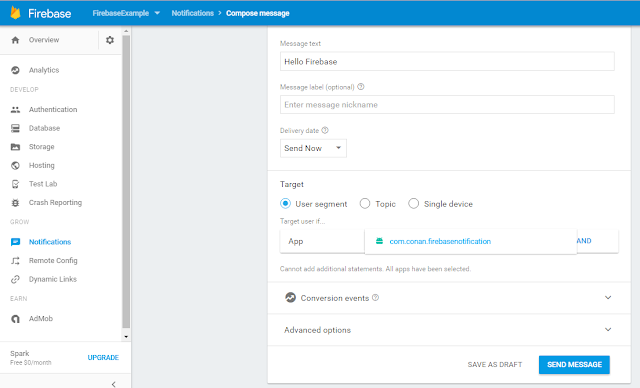640x388 pixels.
Task: Click the Send Message button
Action: pyautogui.click(x=574, y=365)
